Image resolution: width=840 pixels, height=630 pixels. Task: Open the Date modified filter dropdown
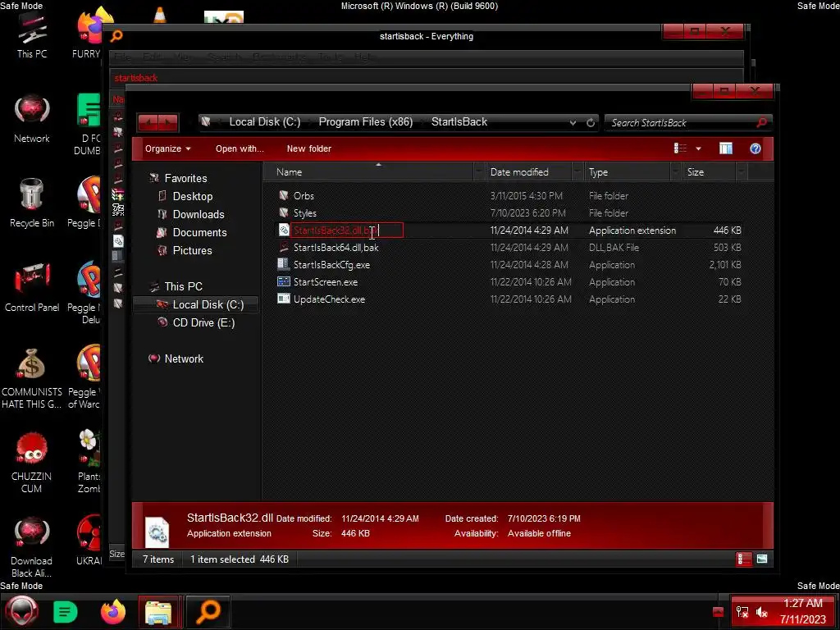point(577,172)
